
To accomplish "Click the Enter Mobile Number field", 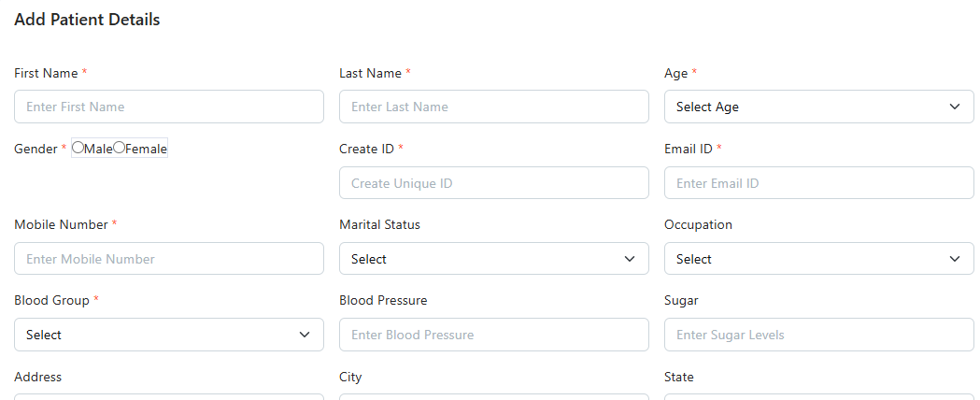I will (169, 259).
